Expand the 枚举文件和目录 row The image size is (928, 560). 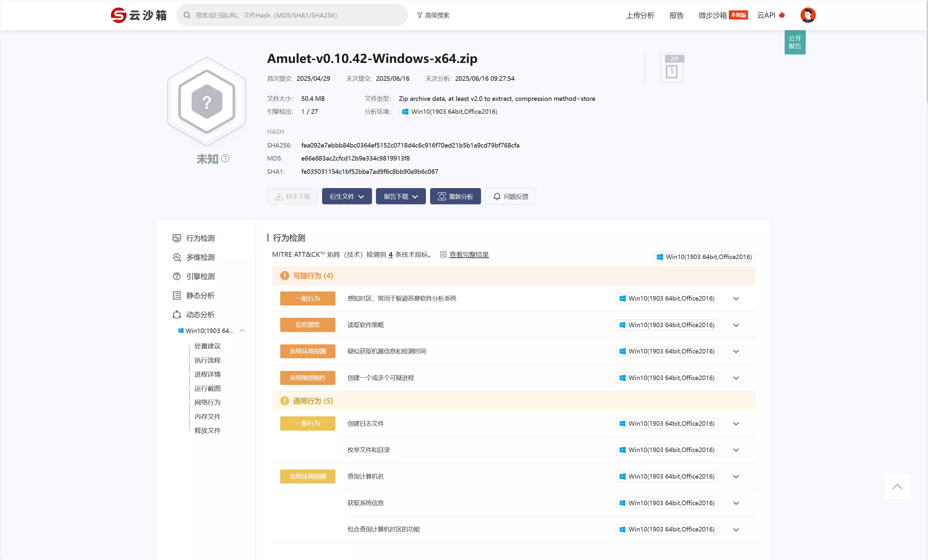(x=736, y=450)
